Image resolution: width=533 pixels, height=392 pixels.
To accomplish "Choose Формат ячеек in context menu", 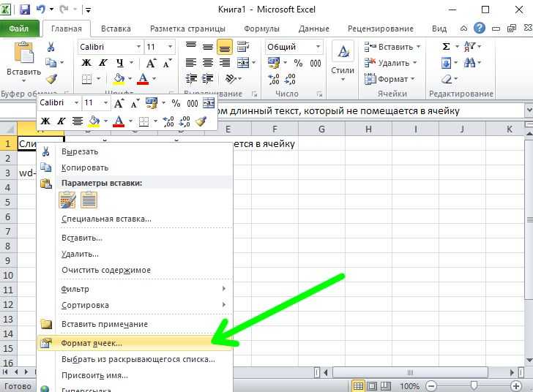I will (135, 343).
